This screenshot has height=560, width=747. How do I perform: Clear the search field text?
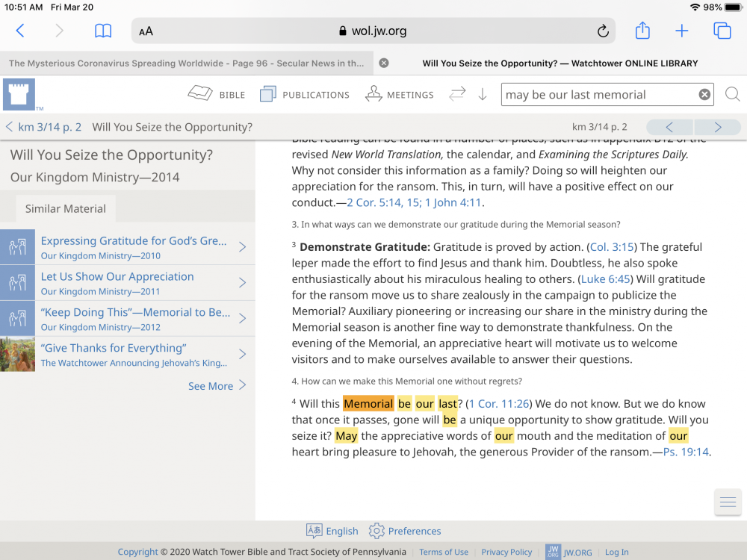pos(704,95)
